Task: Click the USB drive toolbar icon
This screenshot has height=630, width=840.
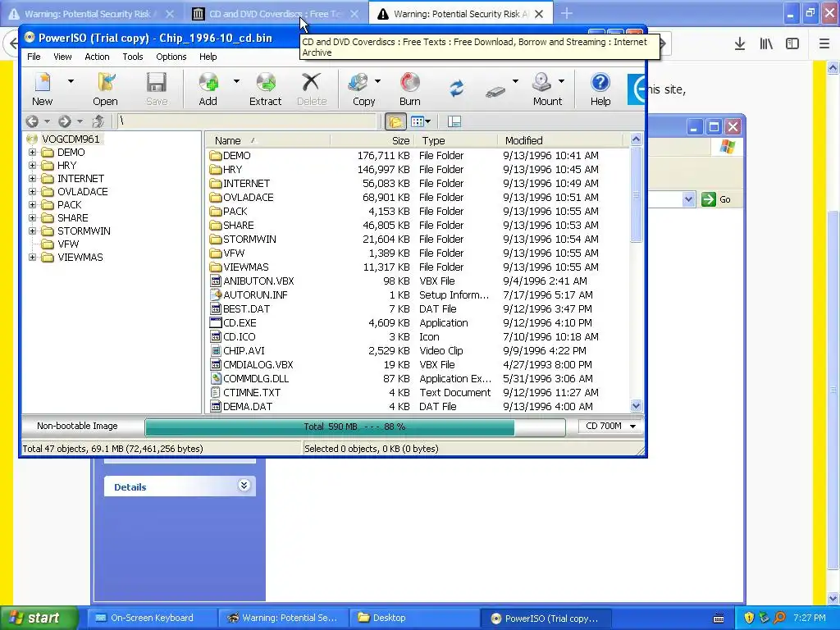Action: click(495, 92)
